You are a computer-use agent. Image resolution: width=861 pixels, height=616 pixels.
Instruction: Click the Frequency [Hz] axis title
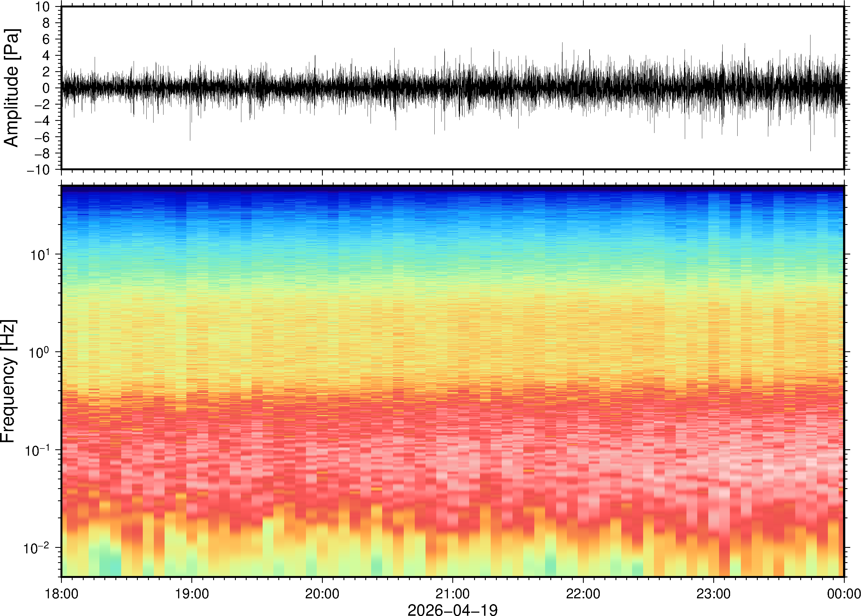[x=8, y=381]
